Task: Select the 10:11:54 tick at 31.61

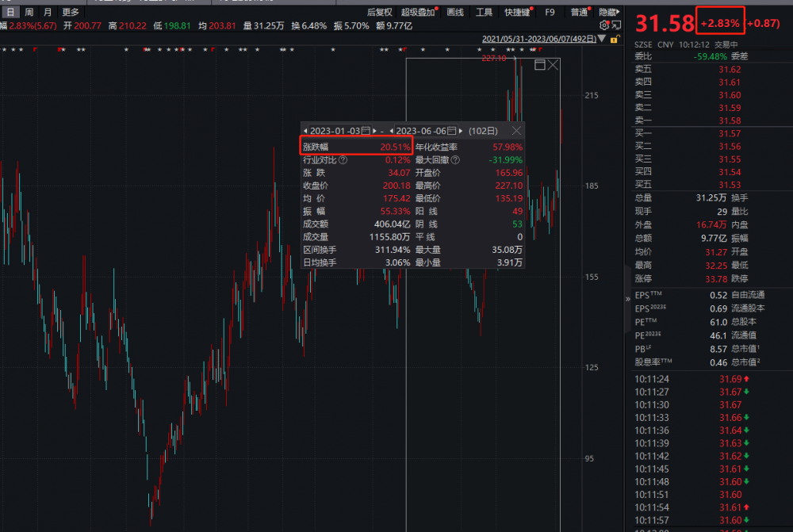Action: (x=693, y=507)
